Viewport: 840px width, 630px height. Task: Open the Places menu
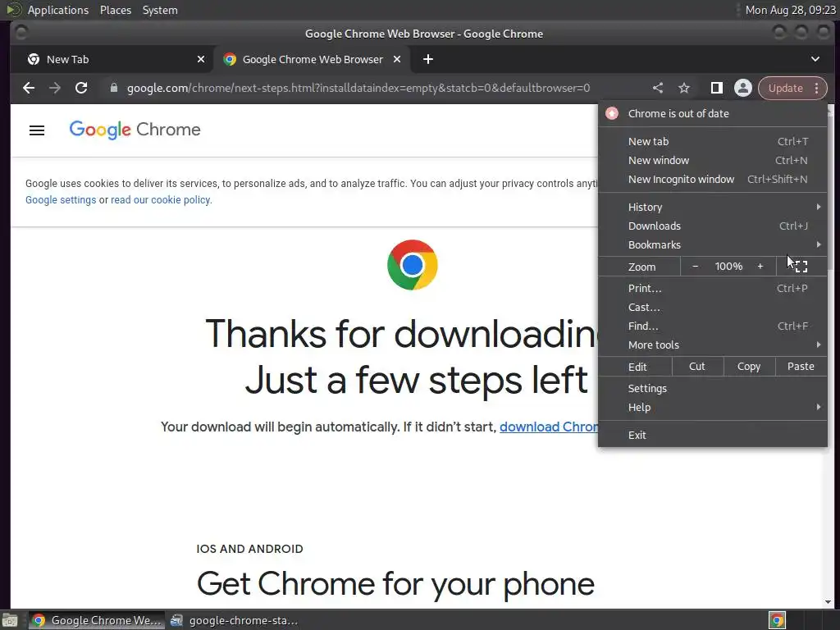116,10
